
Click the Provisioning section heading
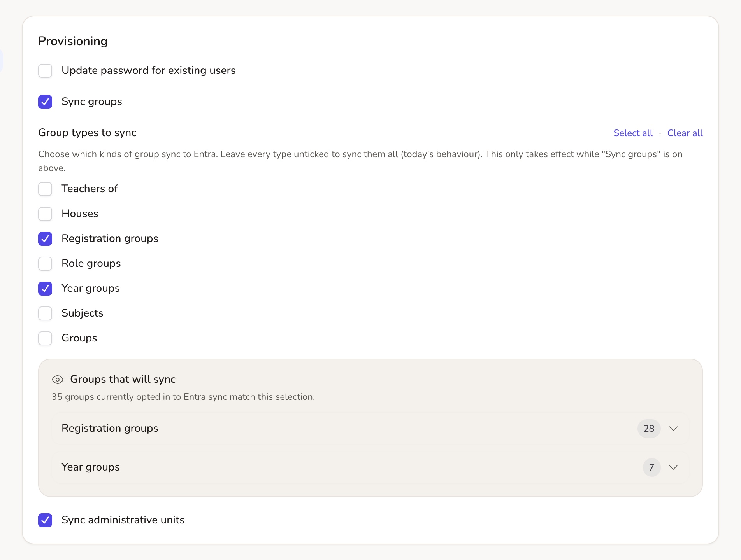pos(73,41)
